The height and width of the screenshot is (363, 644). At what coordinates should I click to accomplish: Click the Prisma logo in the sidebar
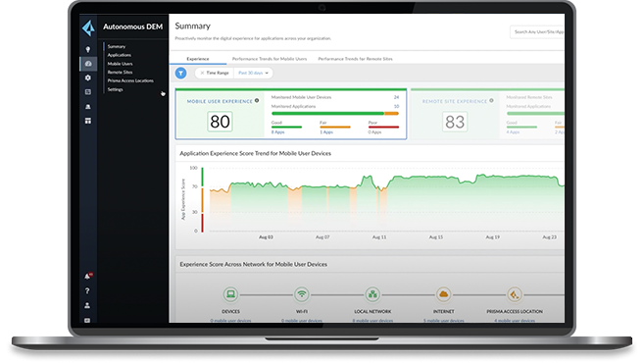pos(88,27)
